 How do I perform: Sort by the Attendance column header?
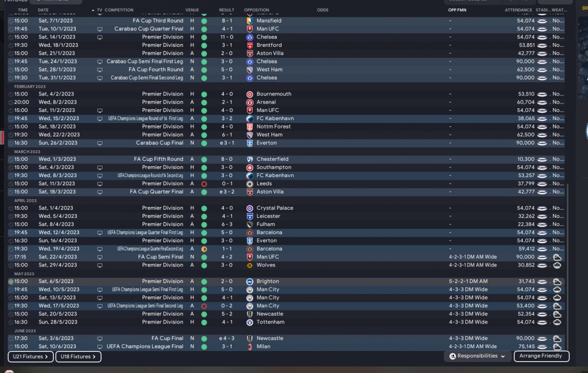519,10
